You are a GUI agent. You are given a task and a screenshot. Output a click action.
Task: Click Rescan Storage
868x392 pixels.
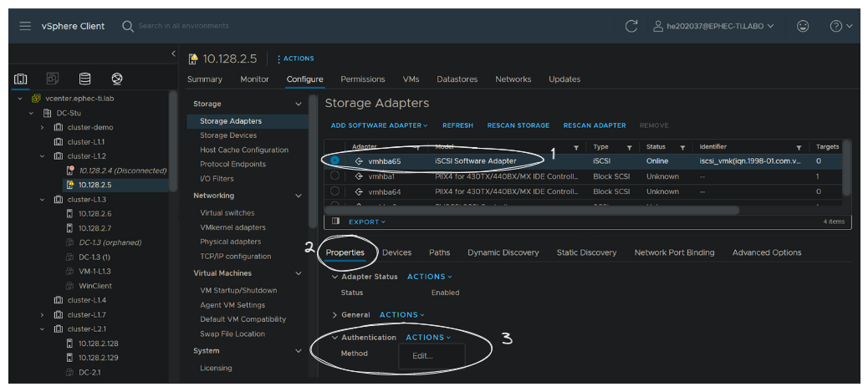pyautogui.click(x=518, y=125)
